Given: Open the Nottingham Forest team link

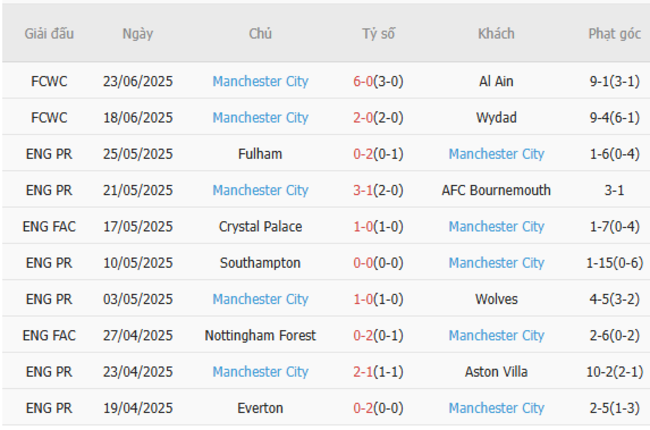Looking at the screenshot, I should [260, 336].
